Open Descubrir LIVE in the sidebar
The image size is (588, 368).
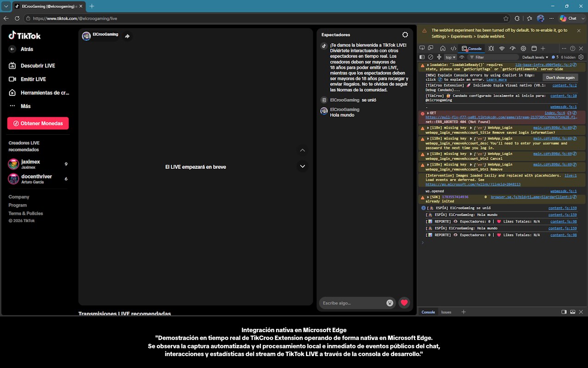pyautogui.click(x=32, y=66)
